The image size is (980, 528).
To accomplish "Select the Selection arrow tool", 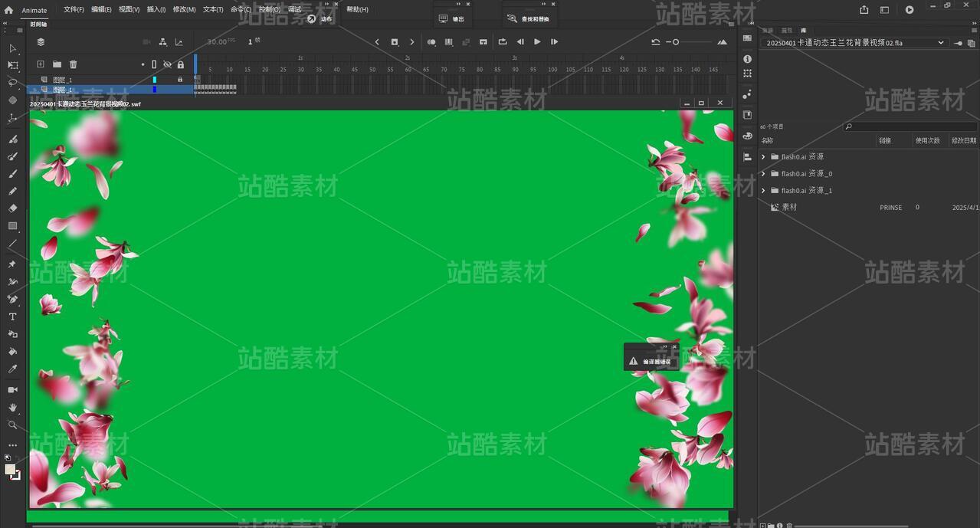I will [12, 48].
